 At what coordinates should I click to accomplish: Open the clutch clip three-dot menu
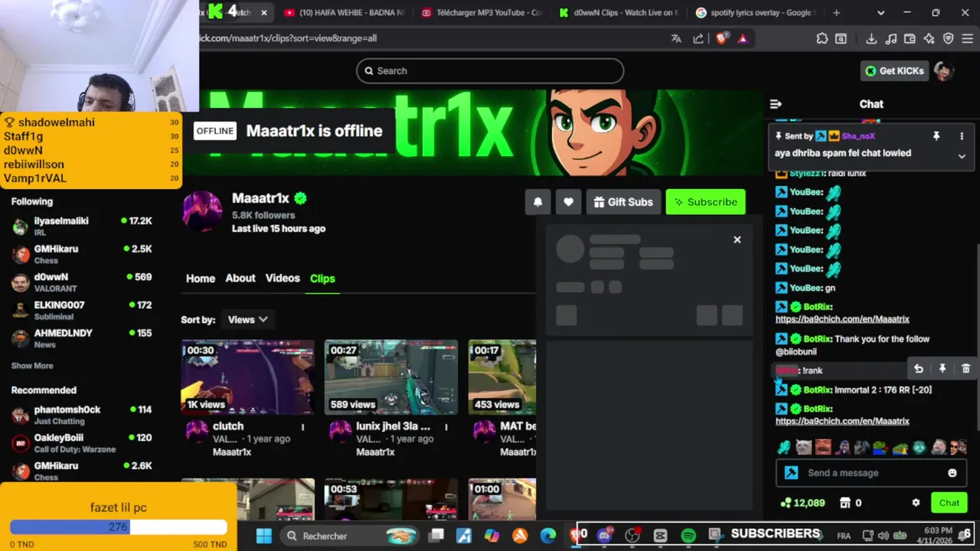point(302,427)
